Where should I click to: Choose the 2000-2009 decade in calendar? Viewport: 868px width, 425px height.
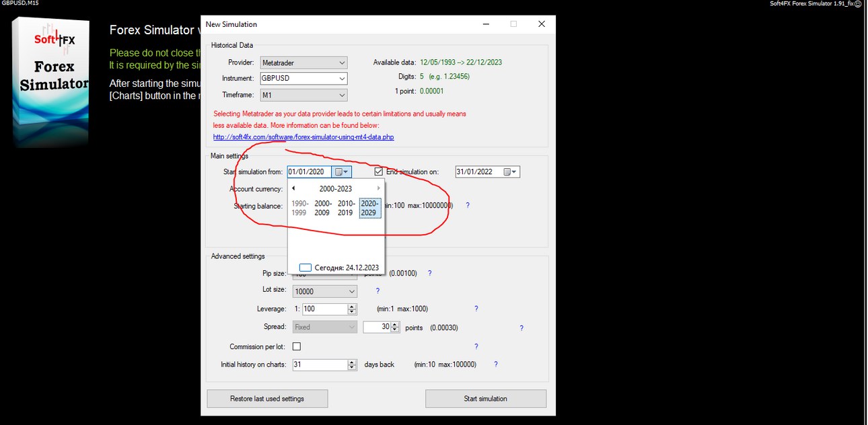click(323, 208)
